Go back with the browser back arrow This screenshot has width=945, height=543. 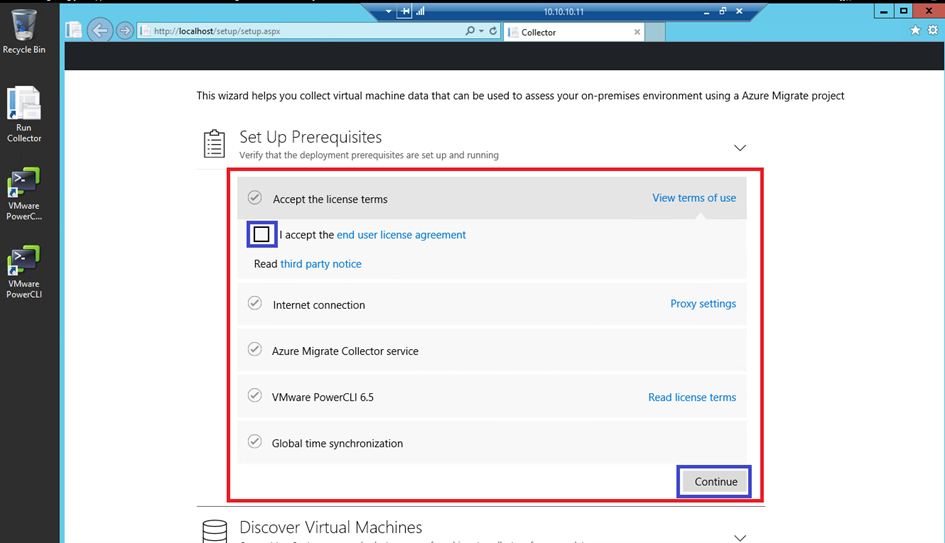(x=100, y=30)
